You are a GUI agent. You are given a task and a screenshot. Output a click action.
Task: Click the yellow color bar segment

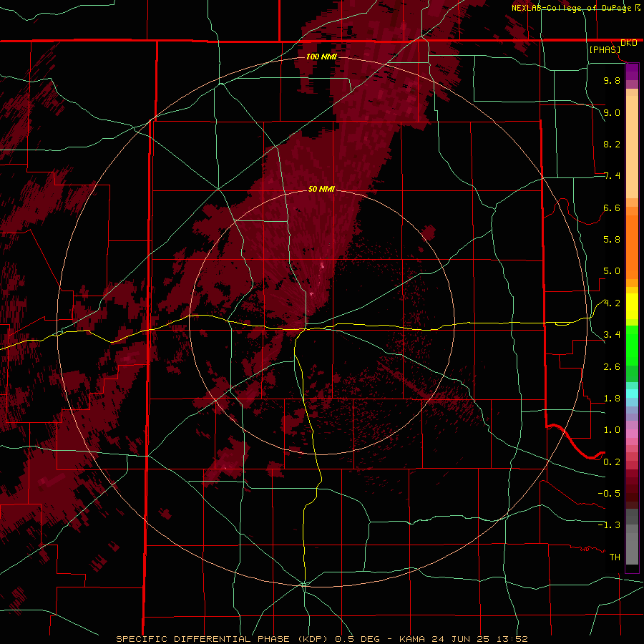point(632,306)
